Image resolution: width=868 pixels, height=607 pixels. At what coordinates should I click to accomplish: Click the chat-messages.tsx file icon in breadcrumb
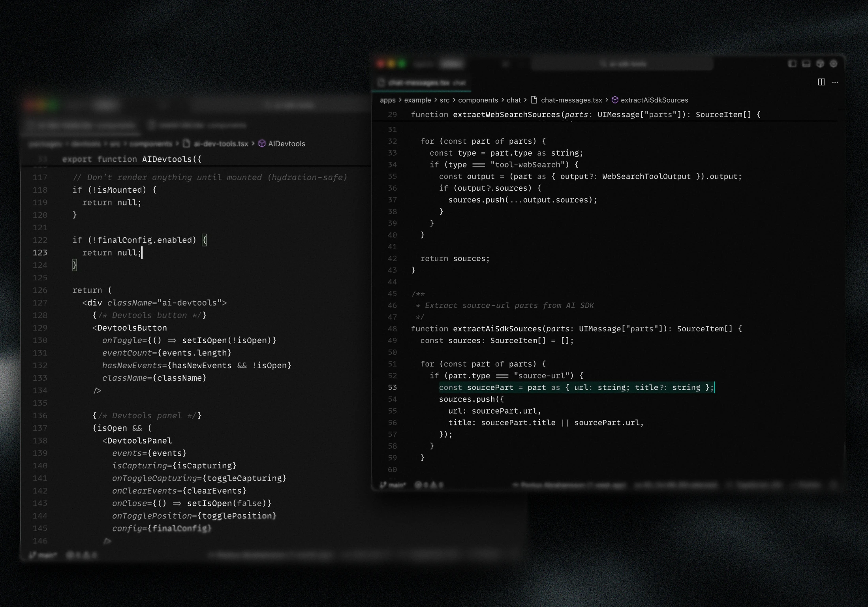pos(534,100)
